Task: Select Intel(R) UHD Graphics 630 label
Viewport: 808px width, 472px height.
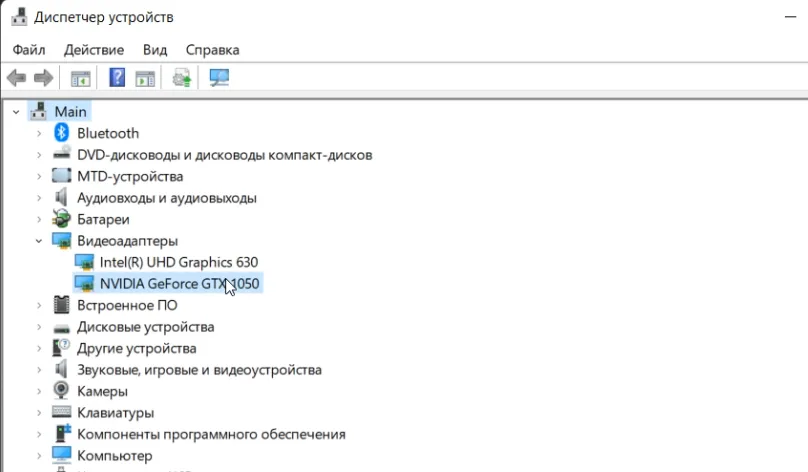Action: pyautogui.click(x=179, y=262)
